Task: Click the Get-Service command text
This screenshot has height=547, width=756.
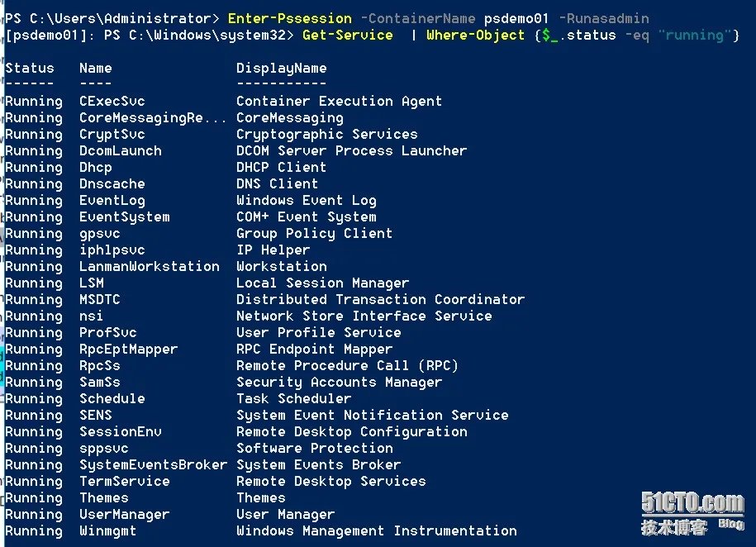Action: pos(348,36)
